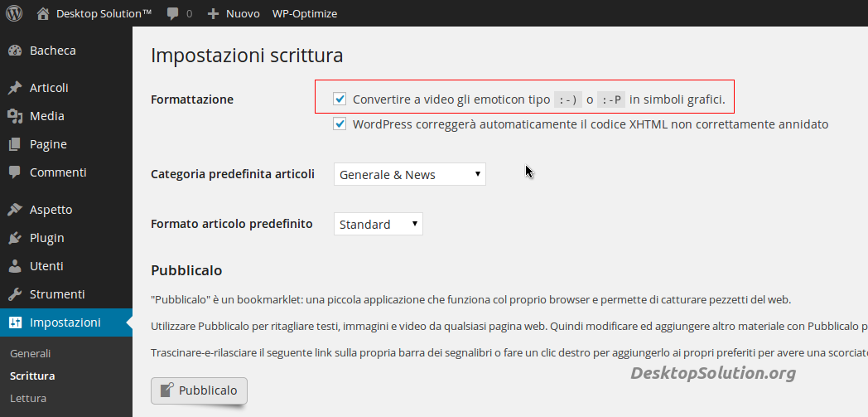Screen dimensions: 868x417
Task: Click the Strumenti wrench icon
Action: [x=15, y=294]
